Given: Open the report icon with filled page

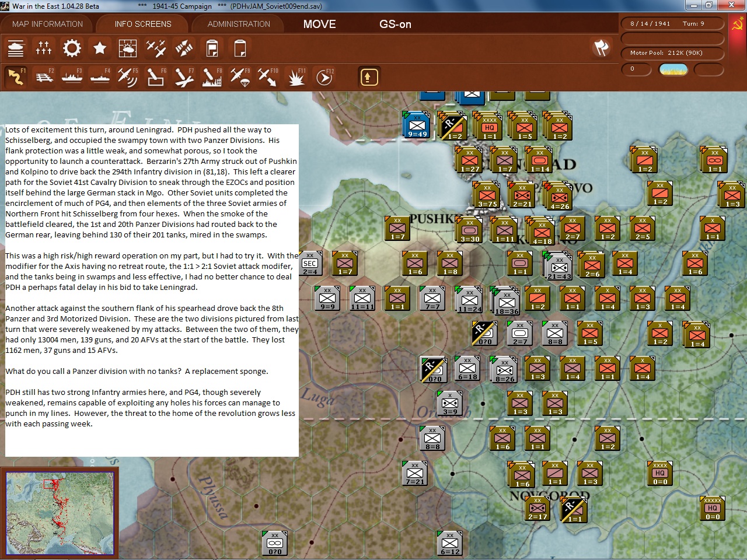Looking at the screenshot, I should (212, 48).
